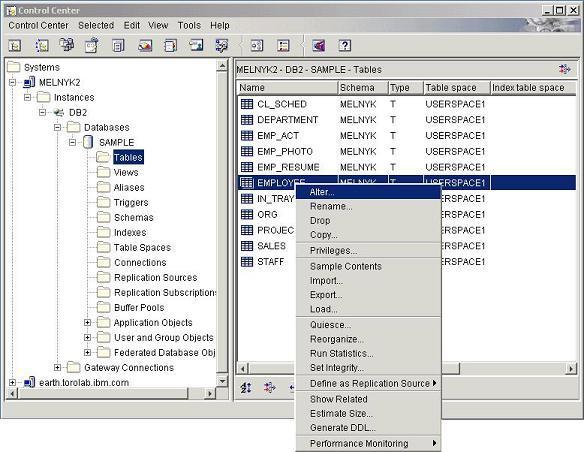Collapse the Instances tree node

[x=27, y=97]
